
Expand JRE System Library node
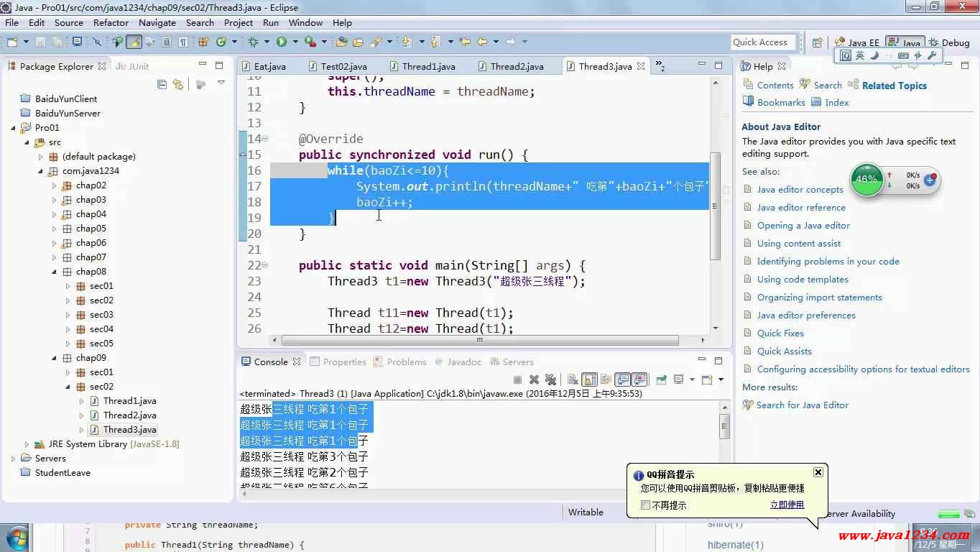pos(27,444)
